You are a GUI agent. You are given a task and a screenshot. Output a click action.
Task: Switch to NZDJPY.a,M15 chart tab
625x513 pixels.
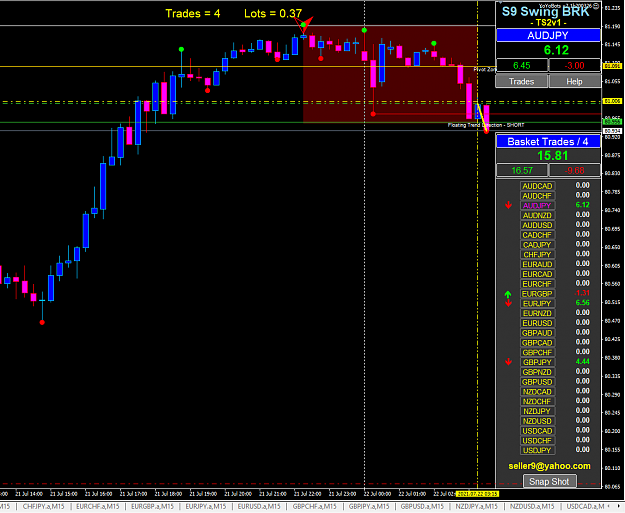point(477,507)
